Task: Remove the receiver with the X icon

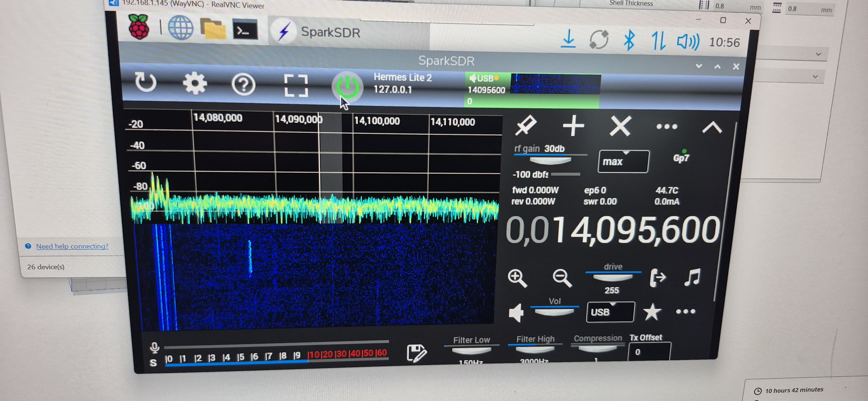Action: pos(620,126)
